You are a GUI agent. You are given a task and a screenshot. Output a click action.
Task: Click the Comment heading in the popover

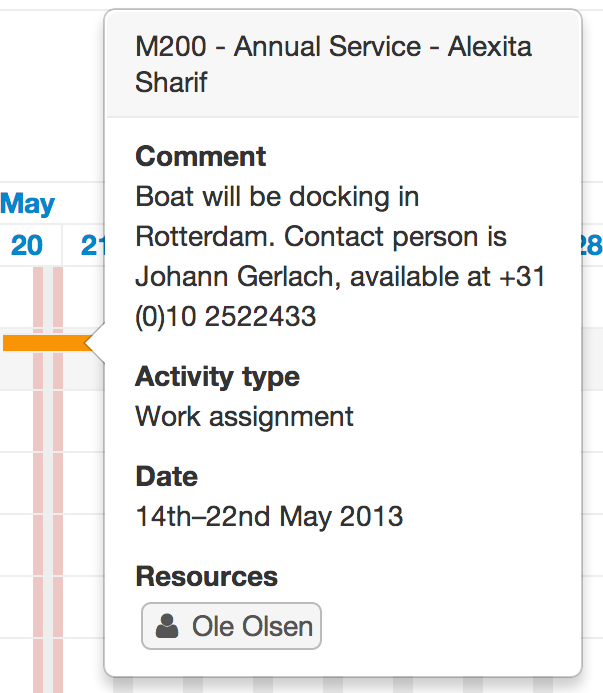click(x=201, y=156)
